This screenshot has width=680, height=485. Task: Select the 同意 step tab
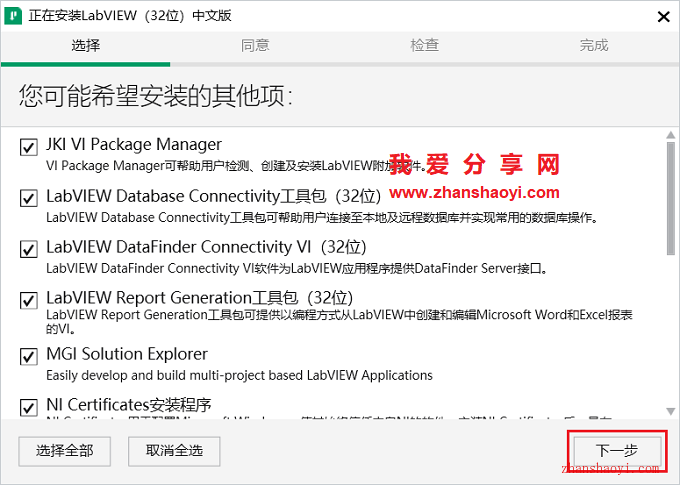(255, 45)
